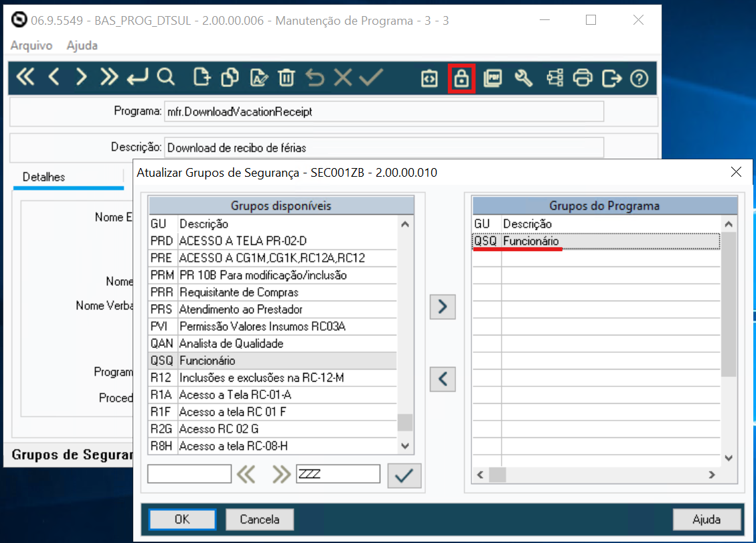Remove group from Grupos do Programa with left arrow
Viewport: 756px width, 543px height.
443,379
